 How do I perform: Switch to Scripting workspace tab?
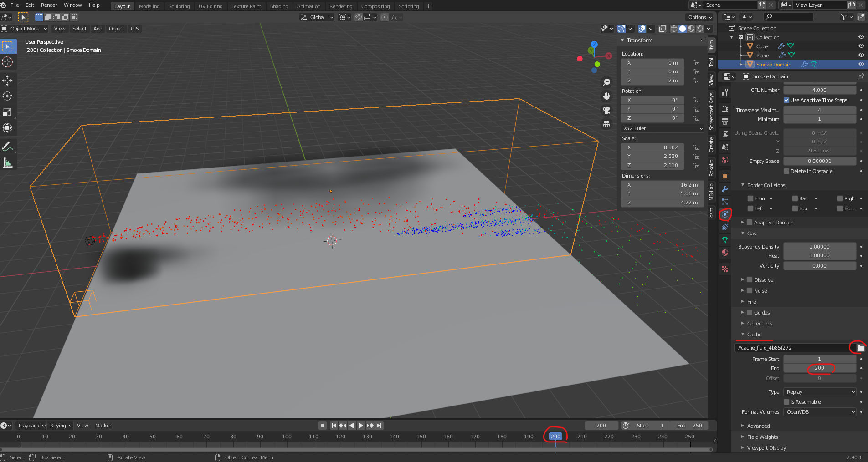pos(409,6)
